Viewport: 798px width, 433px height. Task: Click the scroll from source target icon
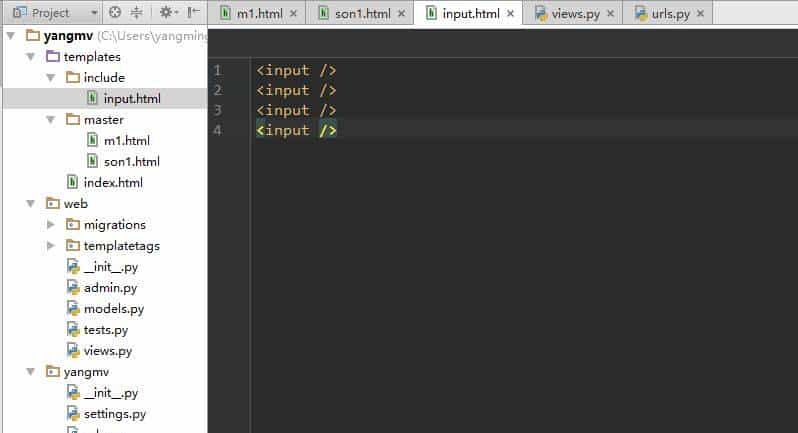[115, 12]
